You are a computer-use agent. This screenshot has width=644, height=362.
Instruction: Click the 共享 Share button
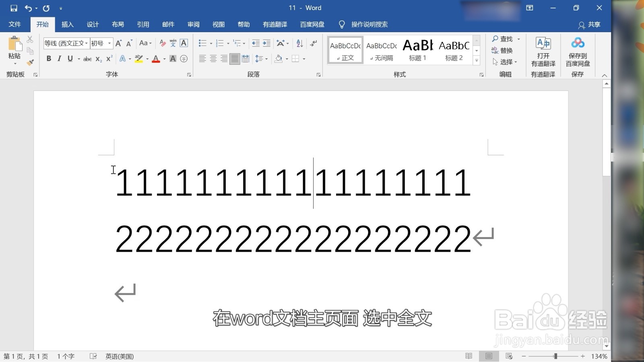coord(590,25)
